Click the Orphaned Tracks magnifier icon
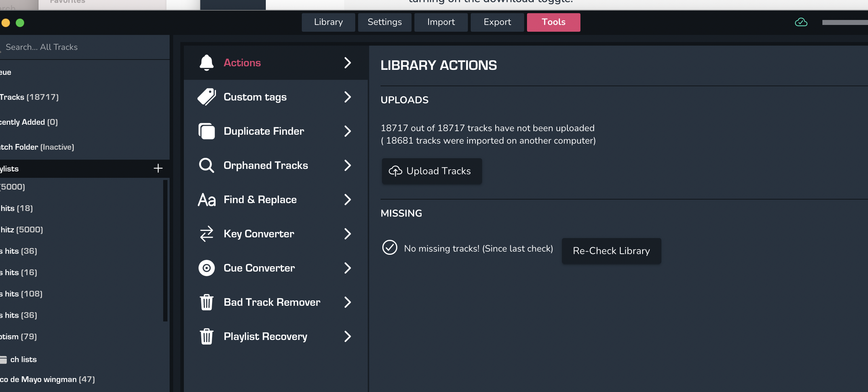 coord(206,165)
